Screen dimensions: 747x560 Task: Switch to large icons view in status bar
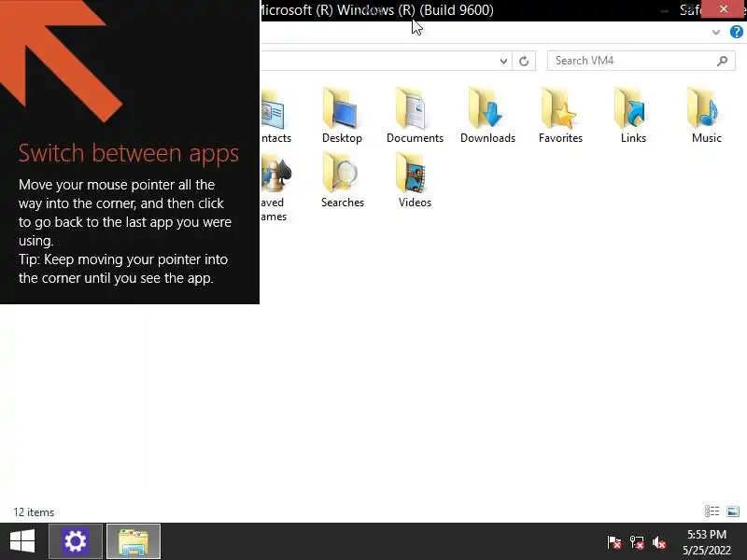click(x=733, y=511)
